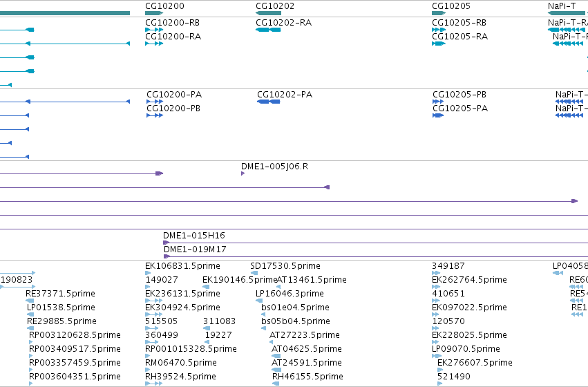588x387 pixels.
Task: Select EST feature 410651
Action: 448,294
